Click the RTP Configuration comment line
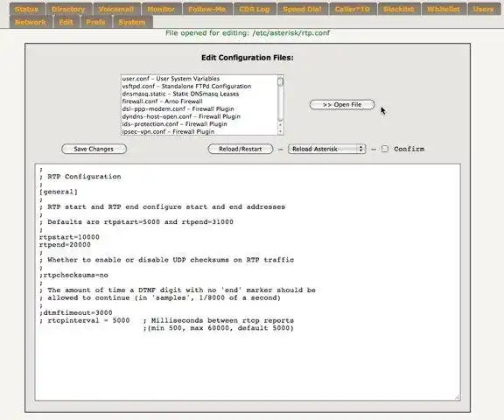The width and height of the screenshot is (504, 420). point(80,177)
